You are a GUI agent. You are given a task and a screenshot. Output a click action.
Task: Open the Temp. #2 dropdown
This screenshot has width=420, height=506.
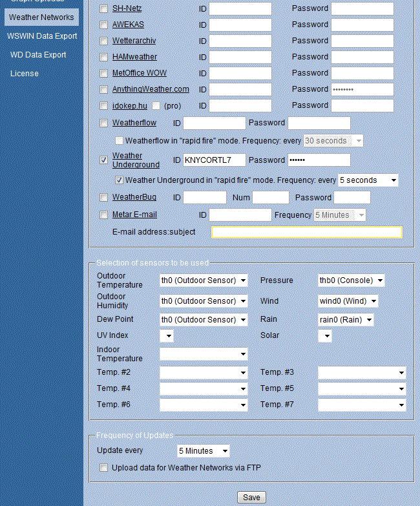pyautogui.click(x=204, y=373)
